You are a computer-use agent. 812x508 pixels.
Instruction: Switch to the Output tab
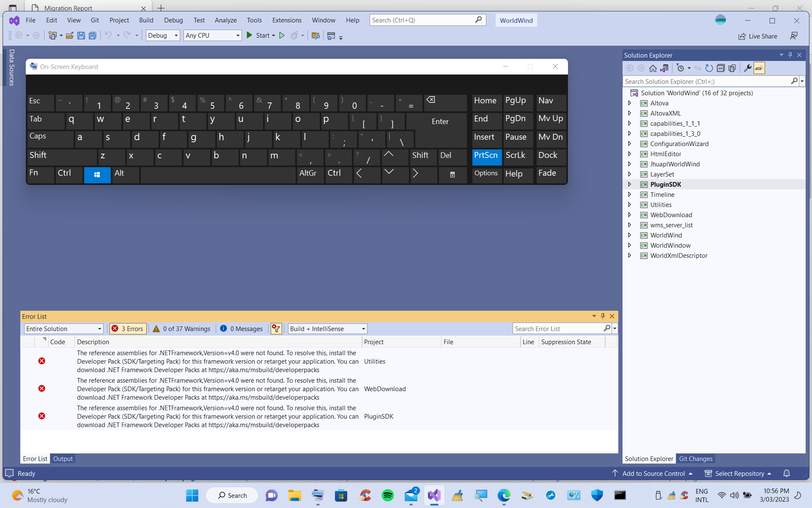point(63,458)
